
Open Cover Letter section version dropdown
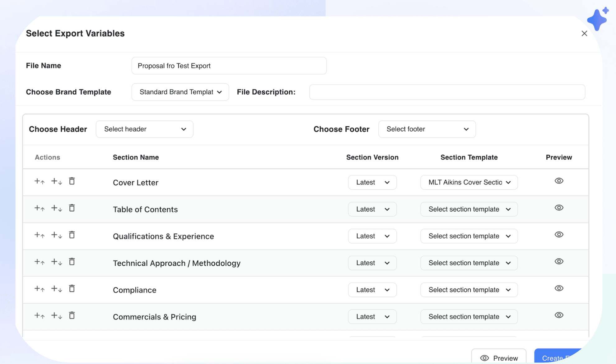(372, 182)
